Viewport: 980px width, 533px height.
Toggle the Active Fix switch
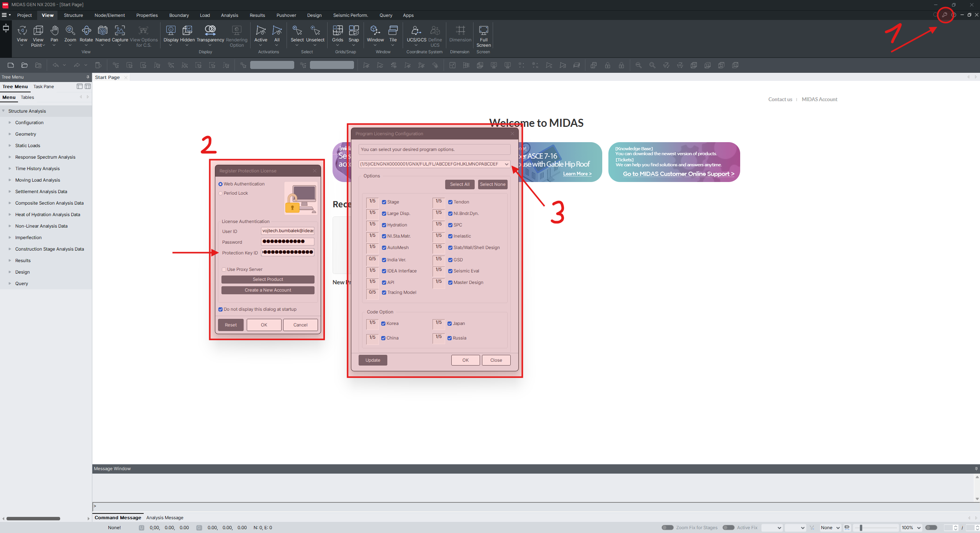pos(728,528)
